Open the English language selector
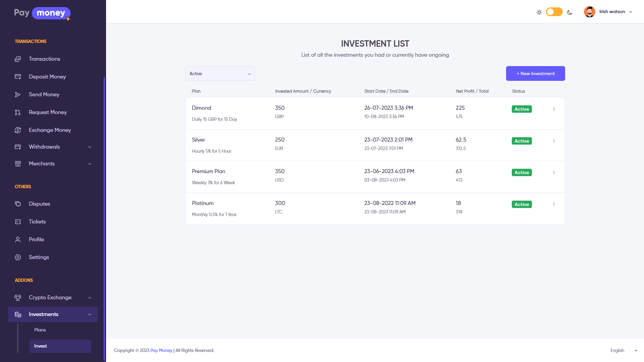Image resolution: width=644 pixels, height=362 pixels. 623,351
